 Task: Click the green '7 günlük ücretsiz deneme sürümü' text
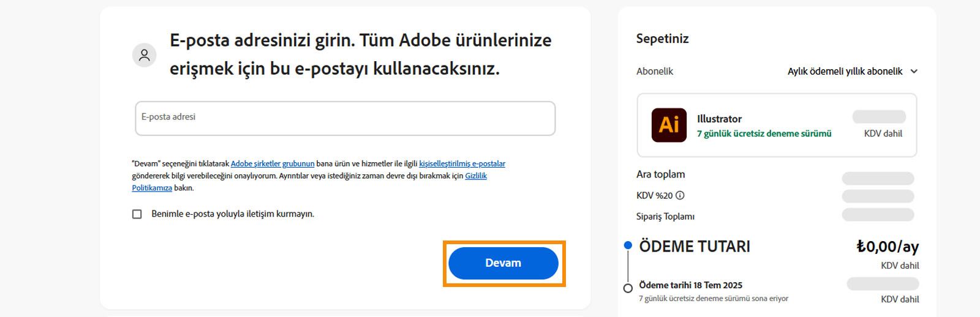(764, 134)
